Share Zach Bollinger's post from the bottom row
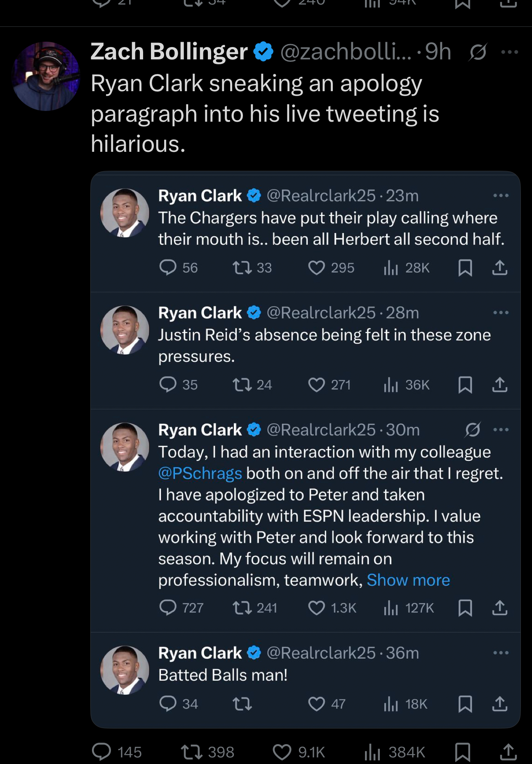Screen dimensions: 532x764 508,752
